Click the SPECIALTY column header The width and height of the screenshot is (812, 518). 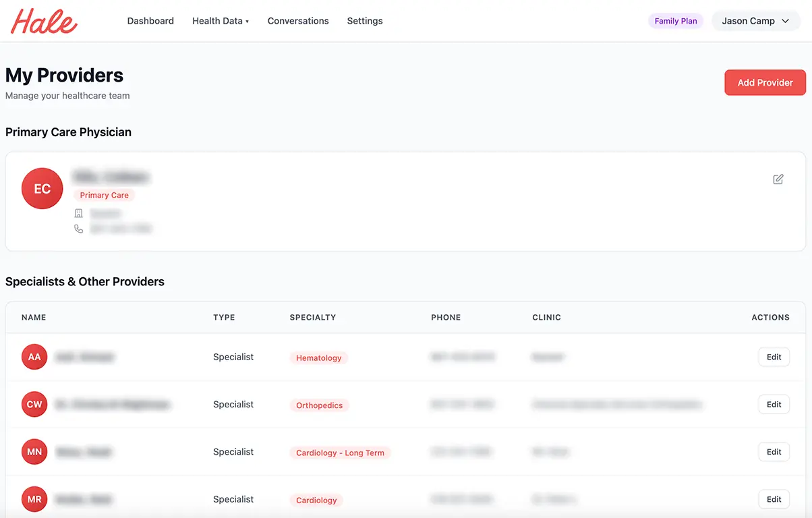313,317
